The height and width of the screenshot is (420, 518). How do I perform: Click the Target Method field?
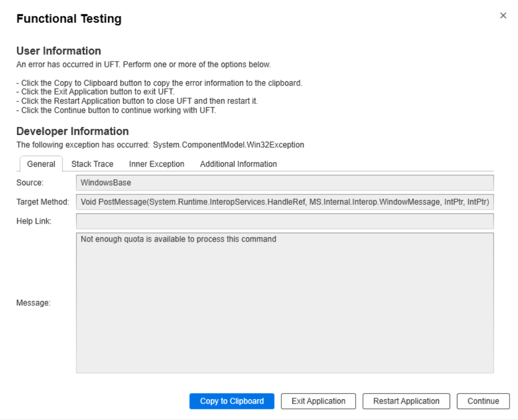pos(285,202)
